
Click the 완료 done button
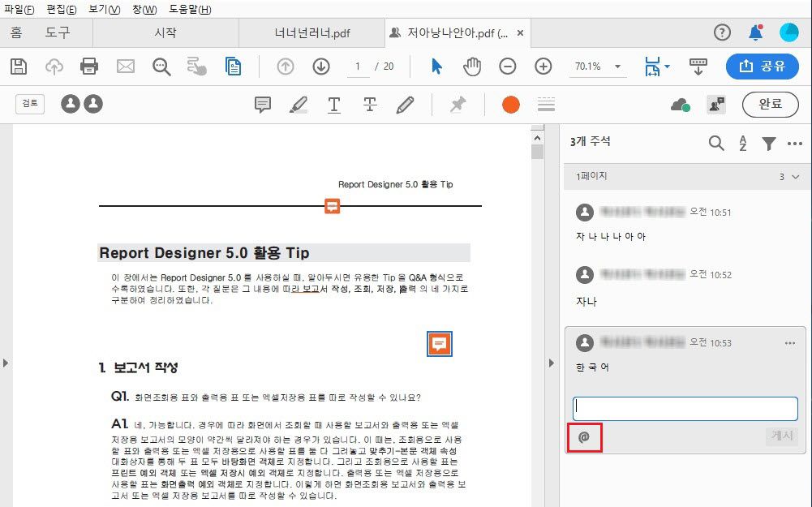[x=770, y=104]
